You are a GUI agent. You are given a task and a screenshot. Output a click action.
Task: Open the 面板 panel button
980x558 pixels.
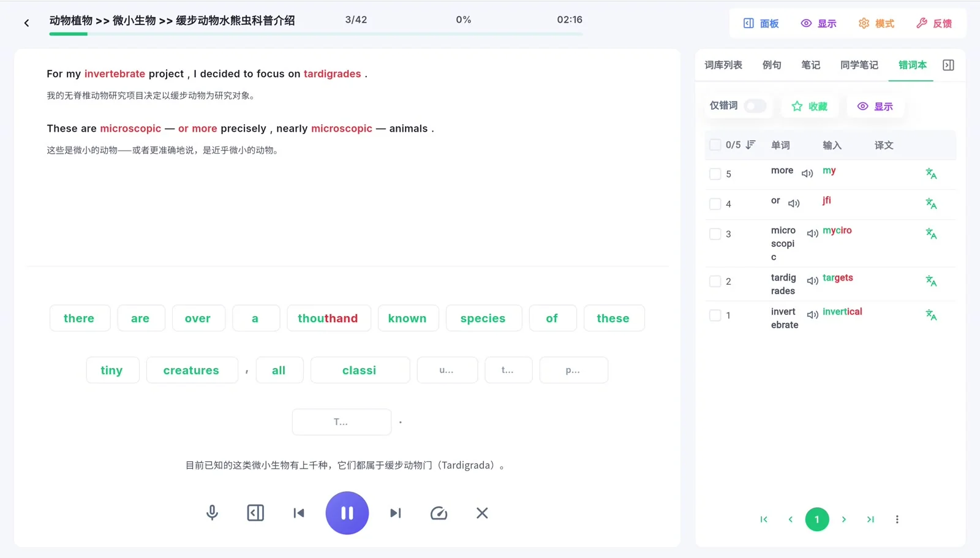coord(761,23)
